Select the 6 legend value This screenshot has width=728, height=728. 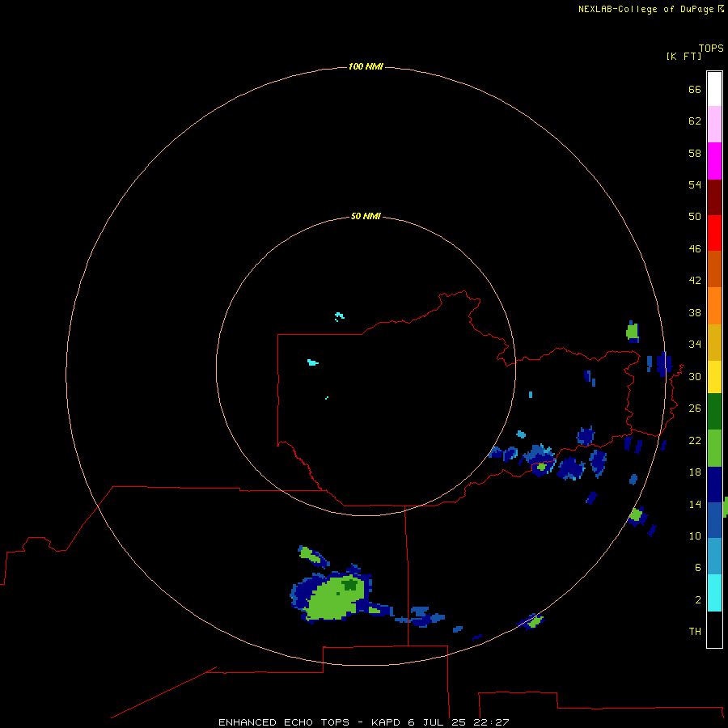pyautogui.click(x=698, y=567)
